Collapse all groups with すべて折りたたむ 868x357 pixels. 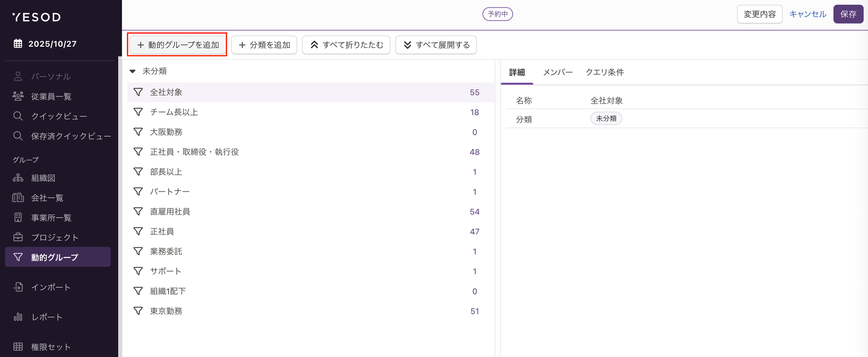coord(346,45)
